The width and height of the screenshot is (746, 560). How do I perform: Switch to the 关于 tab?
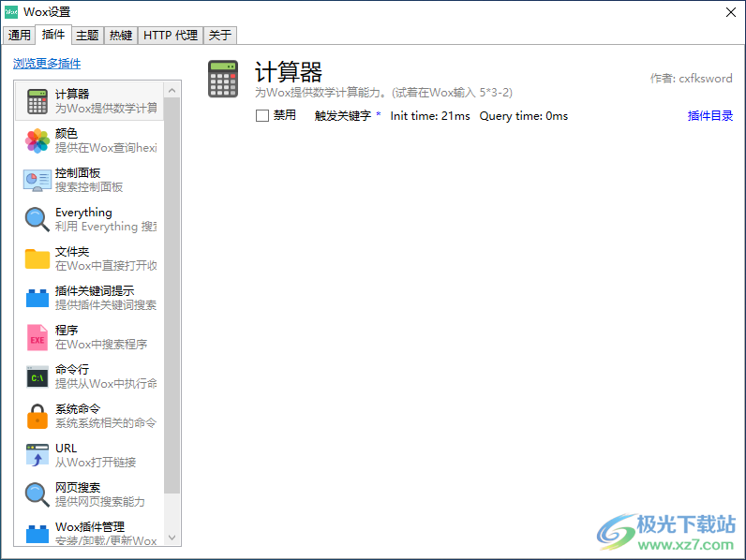(220, 36)
